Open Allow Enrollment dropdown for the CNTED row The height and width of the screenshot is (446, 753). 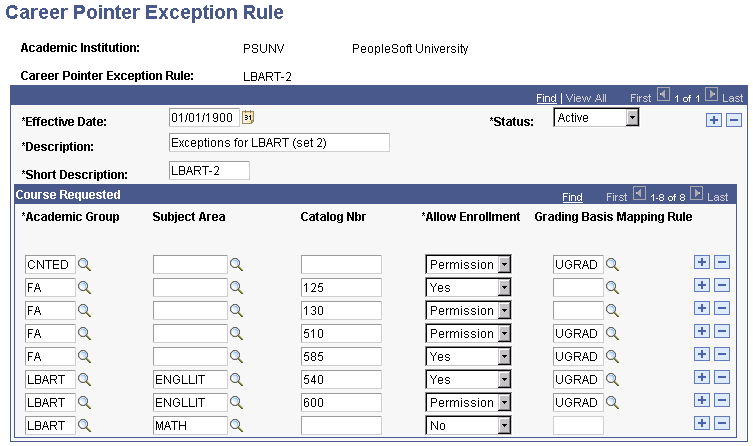click(504, 265)
